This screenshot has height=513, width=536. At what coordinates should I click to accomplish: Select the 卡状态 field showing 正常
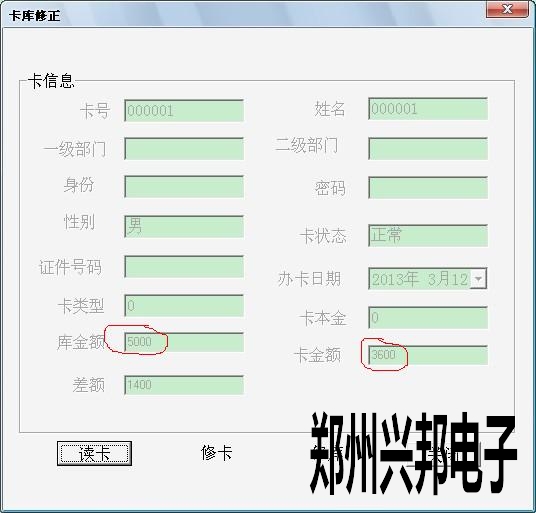[428, 235]
